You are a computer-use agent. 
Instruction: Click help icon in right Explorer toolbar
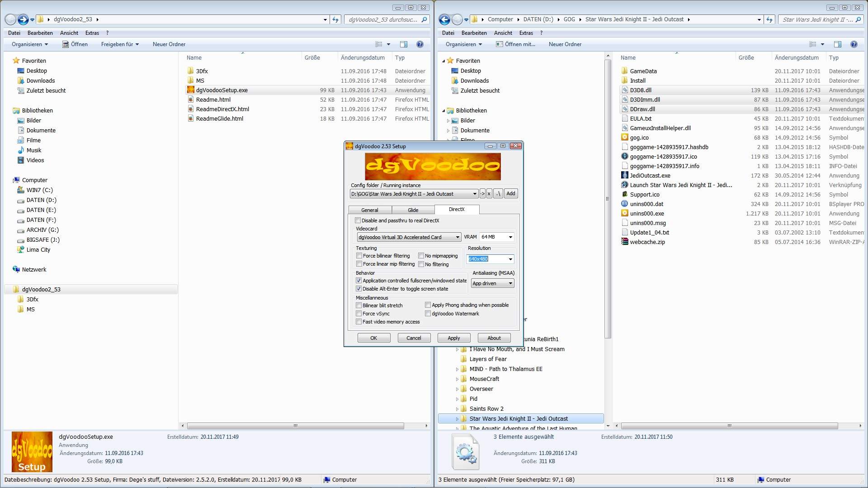[854, 44]
